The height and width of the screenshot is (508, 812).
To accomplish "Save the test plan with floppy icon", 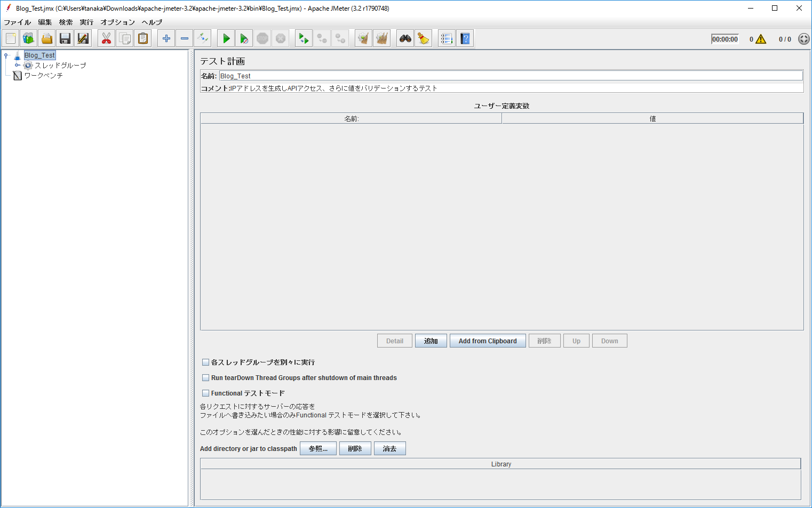I will point(65,38).
